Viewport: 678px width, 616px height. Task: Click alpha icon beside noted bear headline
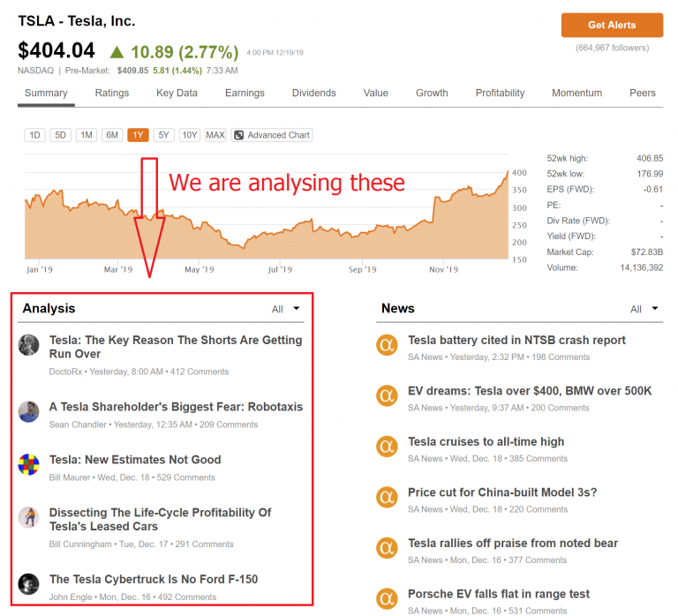tap(387, 548)
